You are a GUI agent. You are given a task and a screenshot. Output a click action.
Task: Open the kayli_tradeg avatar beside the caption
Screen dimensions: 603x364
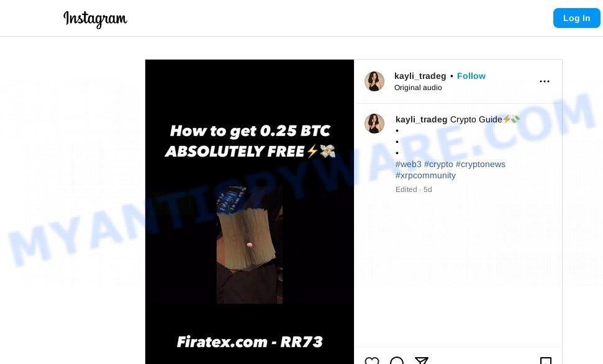pos(374,124)
